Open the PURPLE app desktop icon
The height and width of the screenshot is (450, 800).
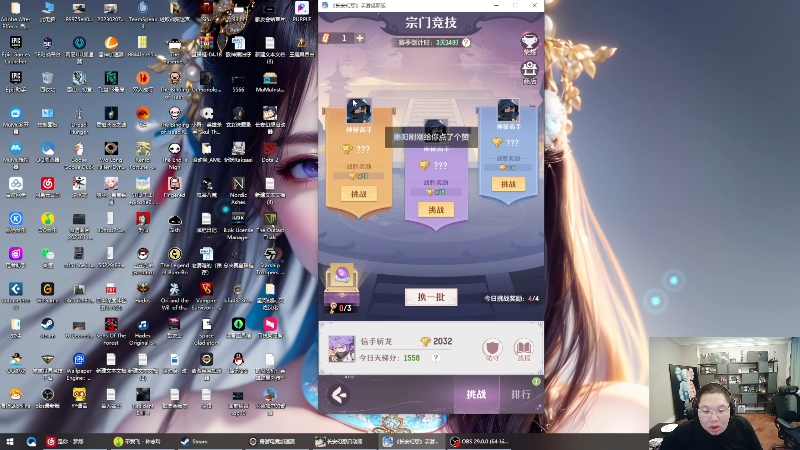302,12
